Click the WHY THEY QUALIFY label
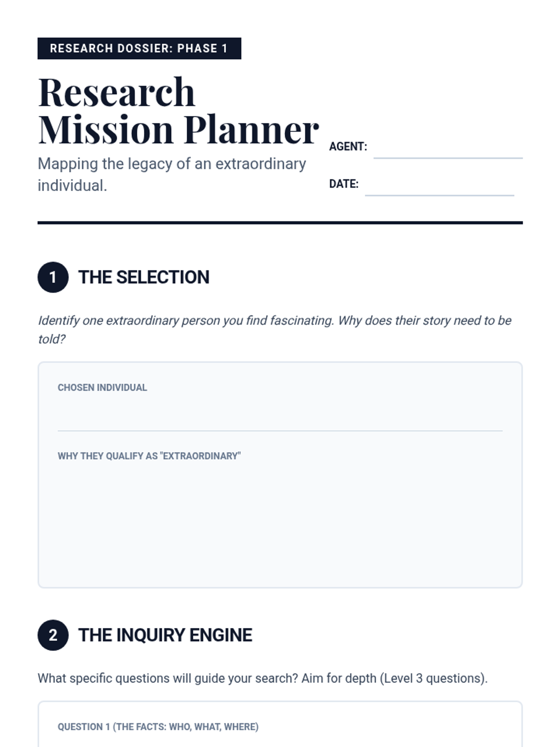Screen dimensions: 560x747 (149, 456)
